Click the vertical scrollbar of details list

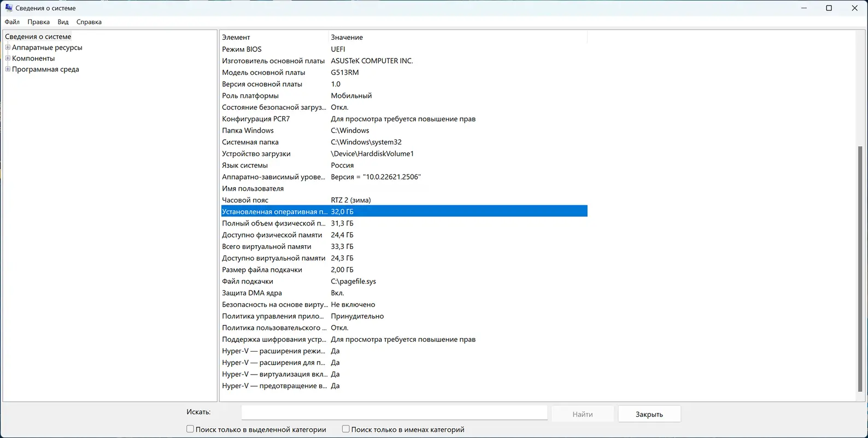[x=860, y=268]
